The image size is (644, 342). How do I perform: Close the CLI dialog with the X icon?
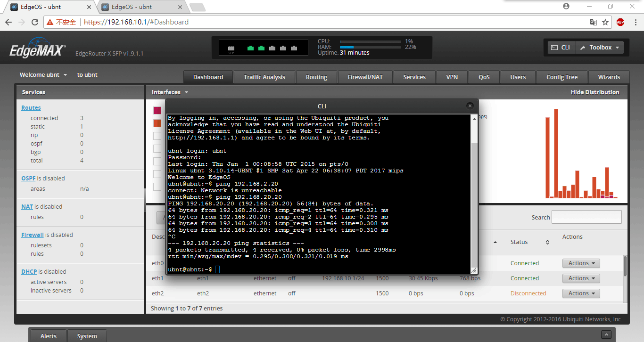point(470,106)
